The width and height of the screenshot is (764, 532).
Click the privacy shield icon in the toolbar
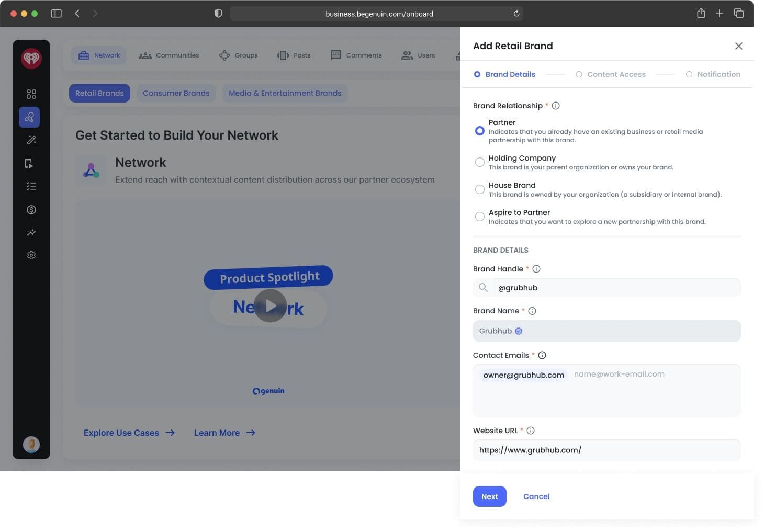pos(218,14)
